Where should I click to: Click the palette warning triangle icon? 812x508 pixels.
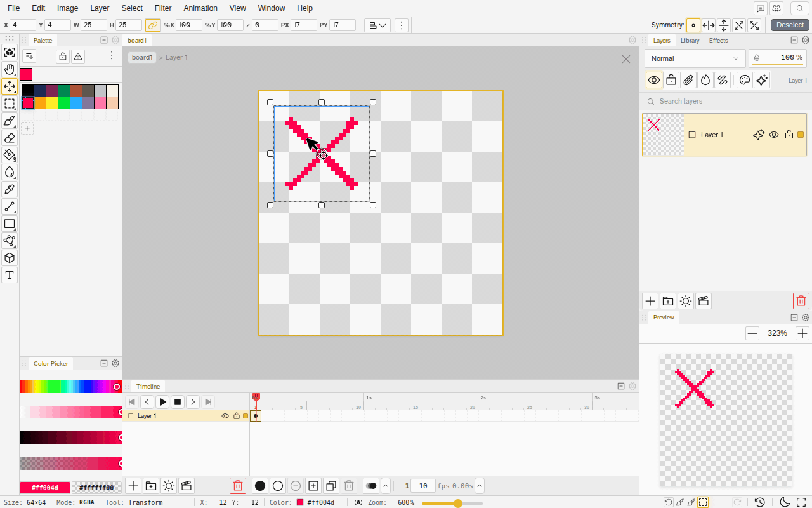[78, 56]
